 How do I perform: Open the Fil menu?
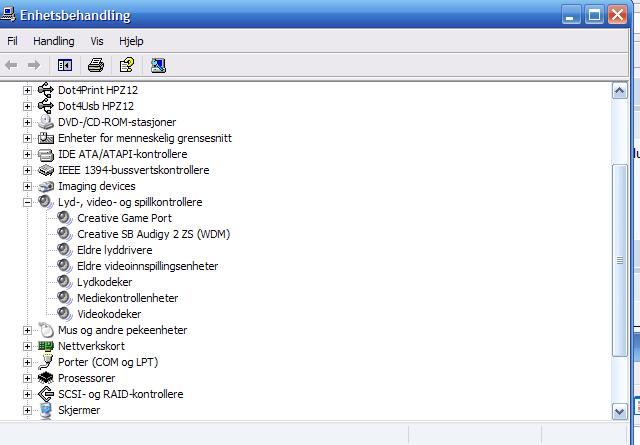click(12, 41)
